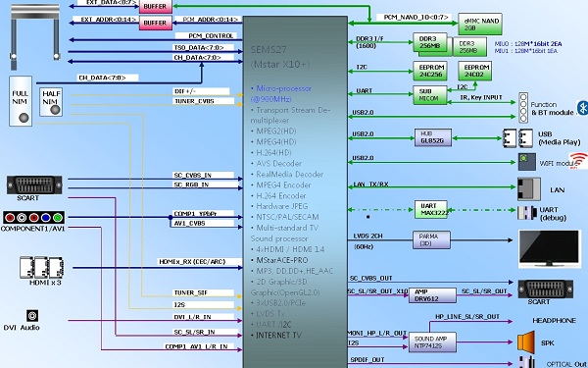Click the LAN Ethernet port icon
Viewport: 588px width, 368px height.
tap(529, 188)
